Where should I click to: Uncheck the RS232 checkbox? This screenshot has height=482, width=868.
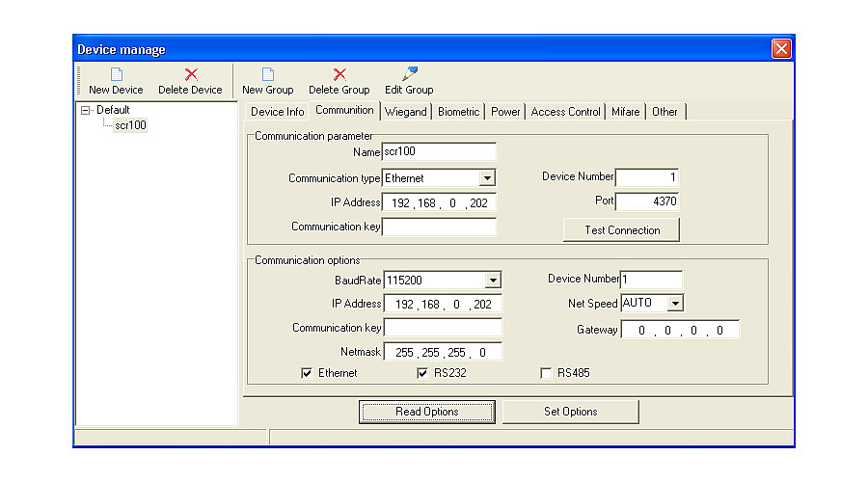coord(422,373)
